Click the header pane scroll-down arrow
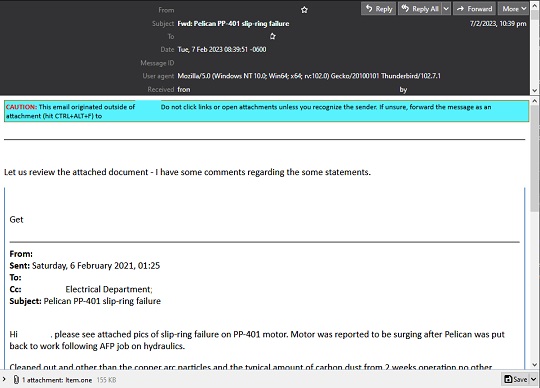The width and height of the screenshot is (540, 388). [x=534, y=90]
